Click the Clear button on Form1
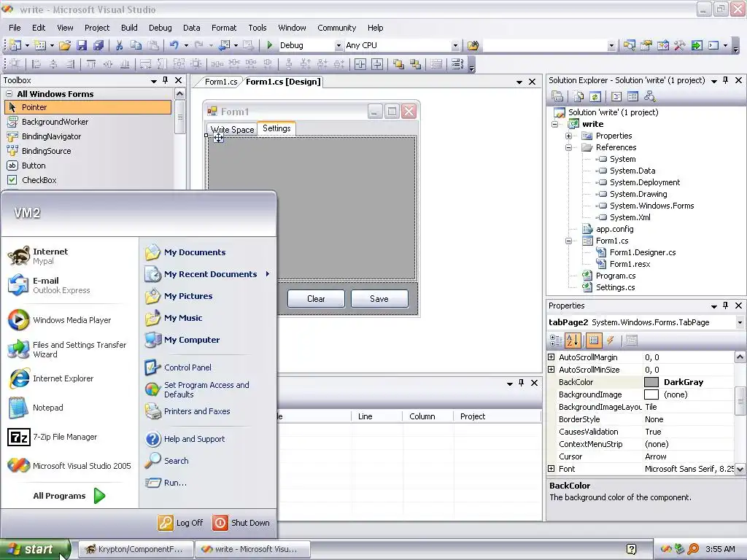Image resolution: width=747 pixels, height=560 pixels. [316, 298]
